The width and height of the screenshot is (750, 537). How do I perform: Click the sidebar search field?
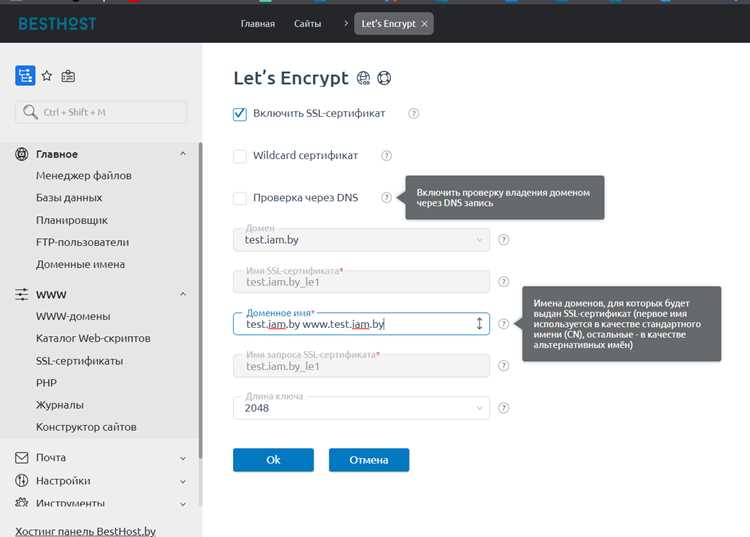tap(100, 112)
